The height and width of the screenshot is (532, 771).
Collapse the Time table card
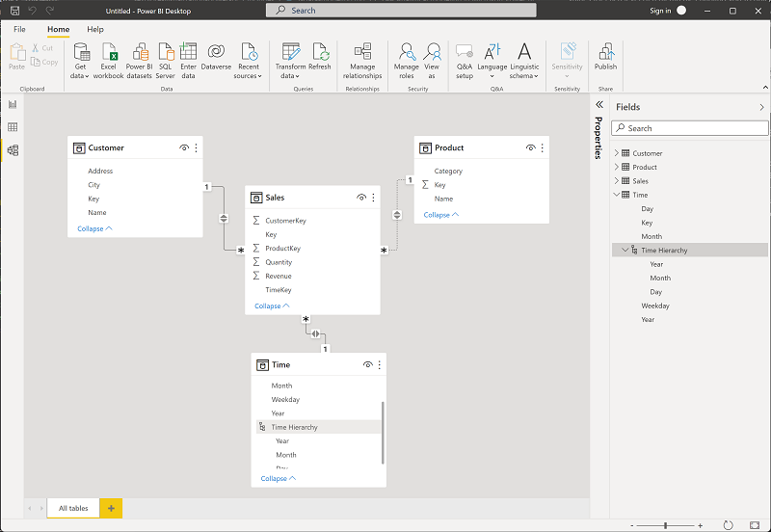point(279,478)
